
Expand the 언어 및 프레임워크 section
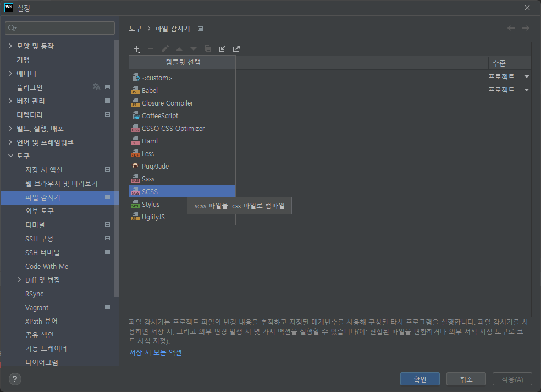point(10,142)
